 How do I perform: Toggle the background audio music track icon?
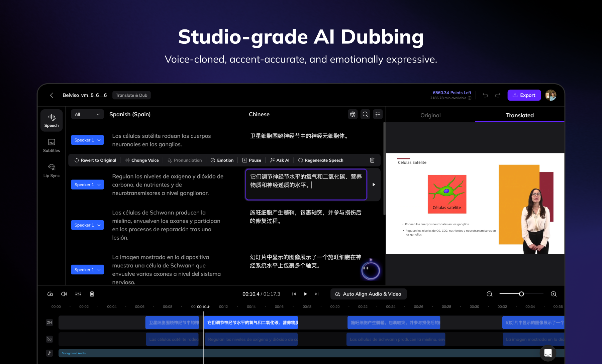click(x=49, y=353)
